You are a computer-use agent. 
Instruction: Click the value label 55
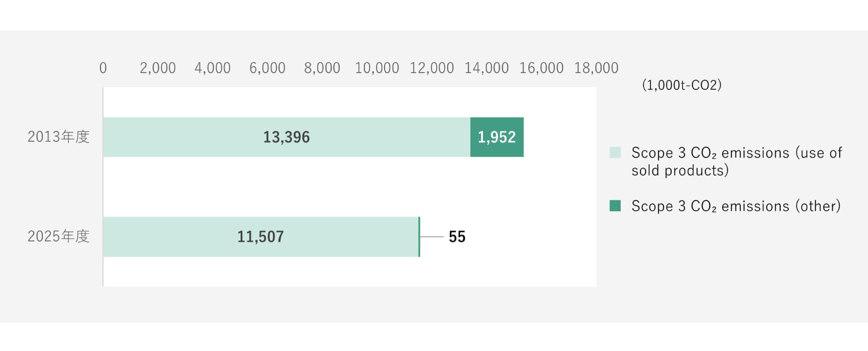pyautogui.click(x=457, y=237)
